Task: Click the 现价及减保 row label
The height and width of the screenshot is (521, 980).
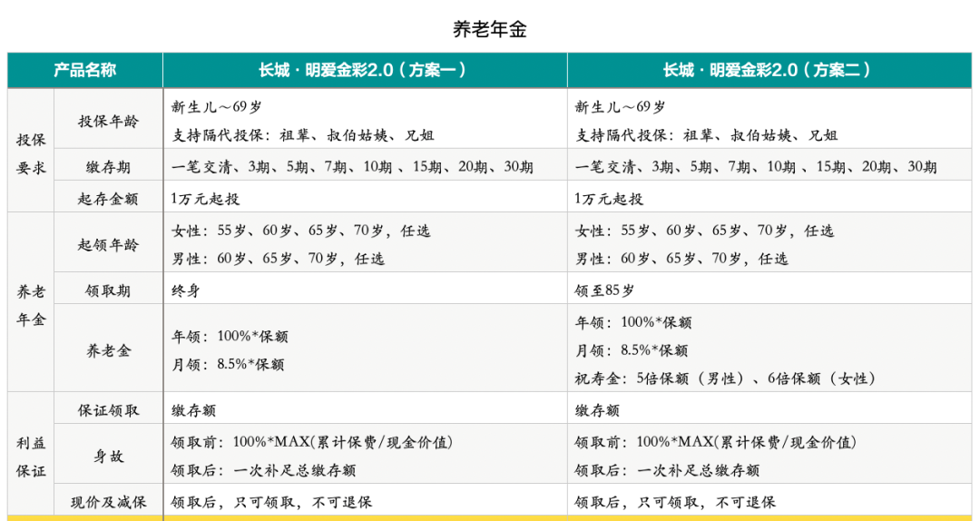Action: (x=108, y=502)
